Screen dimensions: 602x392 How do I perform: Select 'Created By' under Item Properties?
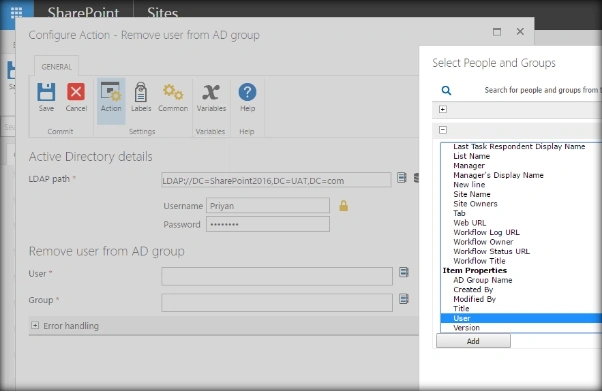click(x=473, y=289)
